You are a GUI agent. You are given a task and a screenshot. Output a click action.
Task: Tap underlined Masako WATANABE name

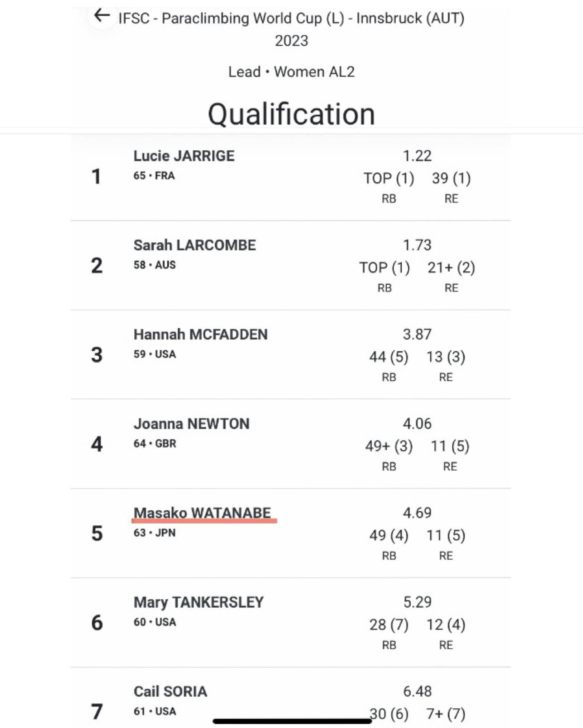202,513
